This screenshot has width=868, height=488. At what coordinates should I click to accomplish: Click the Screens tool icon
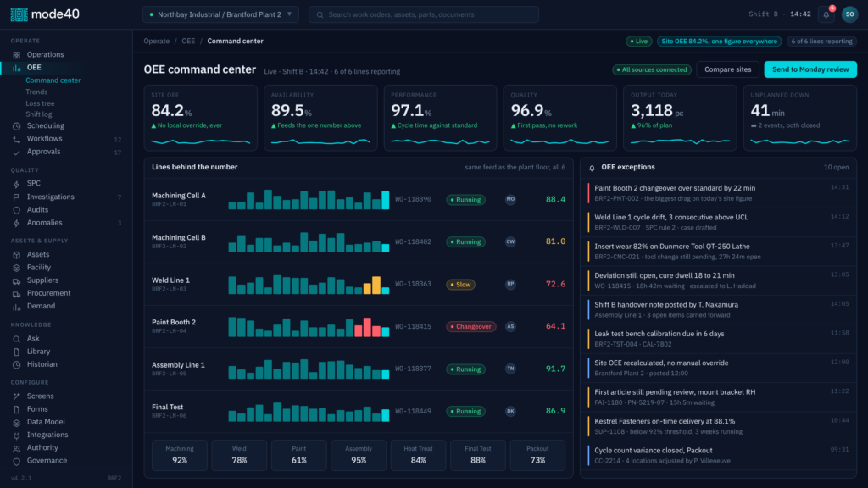(x=17, y=396)
